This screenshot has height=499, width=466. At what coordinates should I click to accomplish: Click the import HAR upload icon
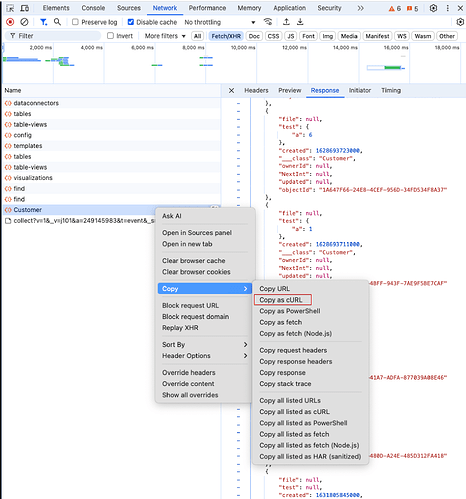(286, 22)
